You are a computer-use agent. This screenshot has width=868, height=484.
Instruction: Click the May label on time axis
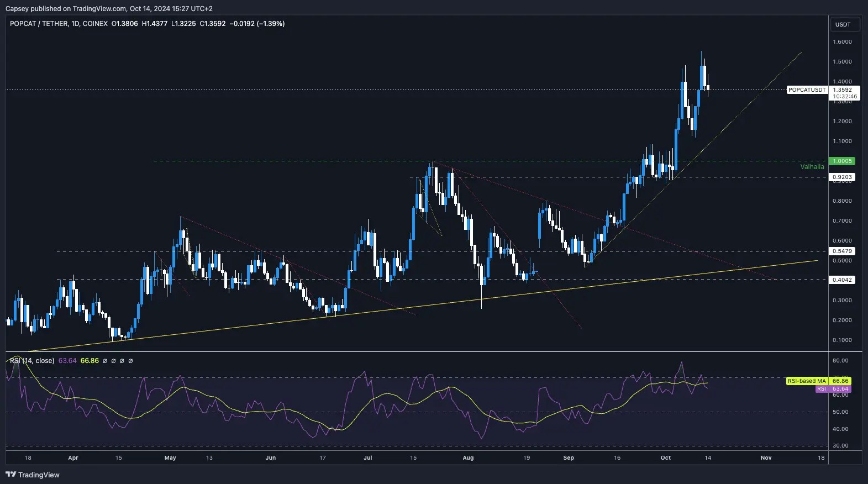pos(170,458)
